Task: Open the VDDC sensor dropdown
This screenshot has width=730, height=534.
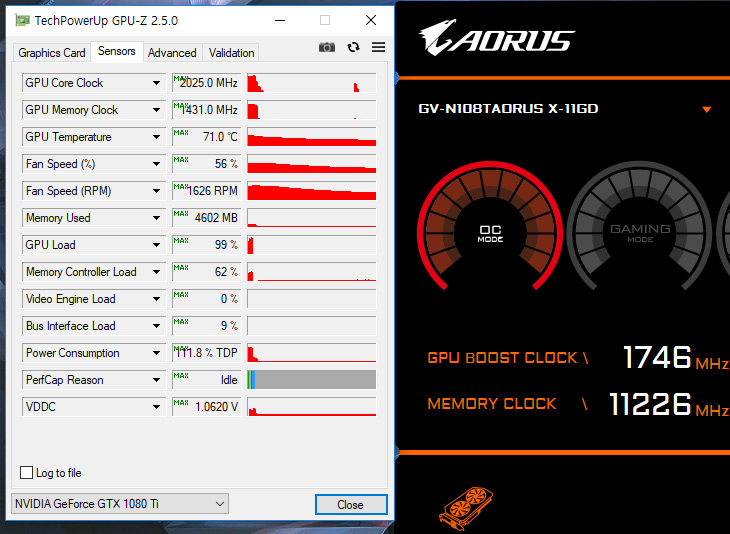Action: point(156,407)
